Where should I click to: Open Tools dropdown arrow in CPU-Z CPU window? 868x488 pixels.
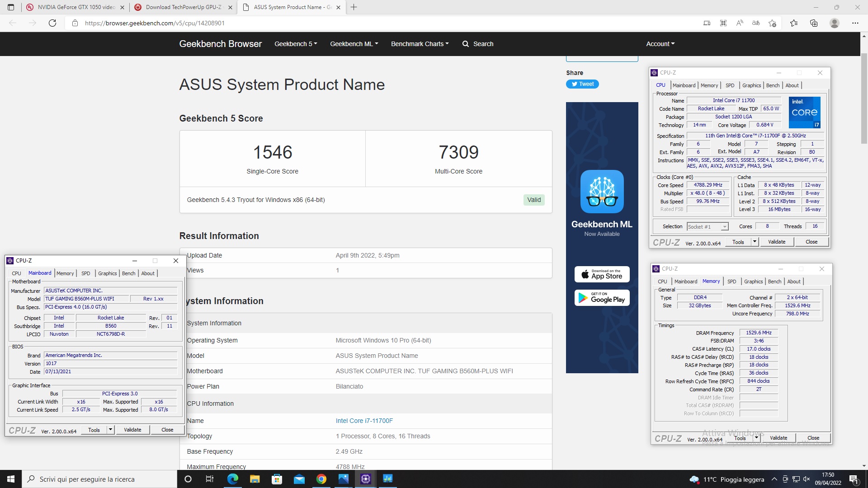coord(755,242)
